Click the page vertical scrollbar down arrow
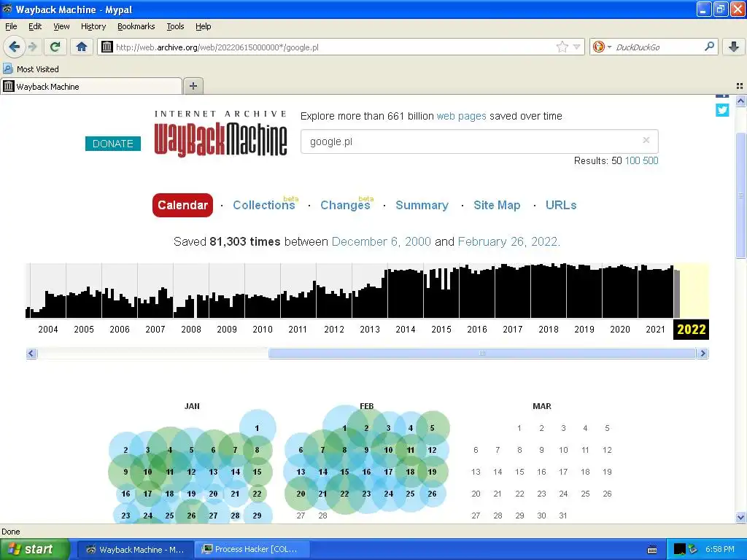Screen dimensions: 747x560 pyautogui.click(x=740, y=517)
